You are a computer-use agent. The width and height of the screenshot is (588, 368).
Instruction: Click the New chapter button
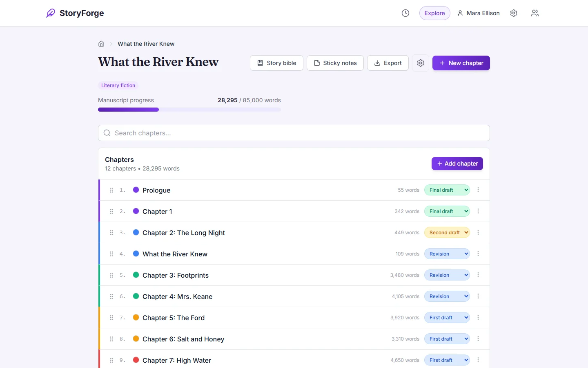(461, 63)
